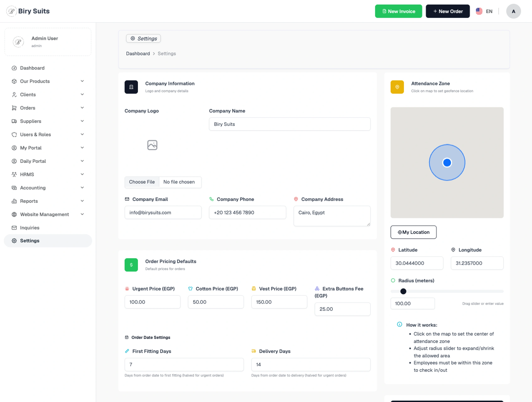This screenshot has height=402, width=532.
Task: Click the Reports chart icon
Action: click(x=14, y=201)
